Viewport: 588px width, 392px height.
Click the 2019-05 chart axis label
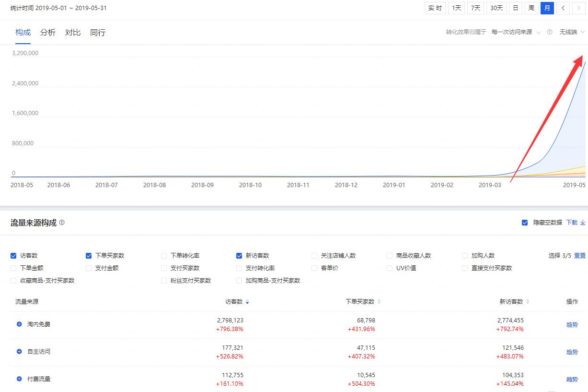574,185
